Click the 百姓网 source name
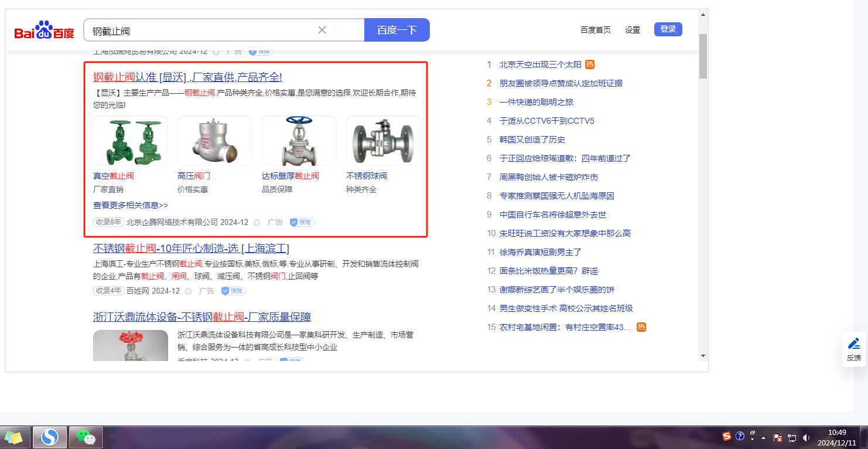Image resolution: width=868 pixels, height=449 pixels. [x=138, y=291]
